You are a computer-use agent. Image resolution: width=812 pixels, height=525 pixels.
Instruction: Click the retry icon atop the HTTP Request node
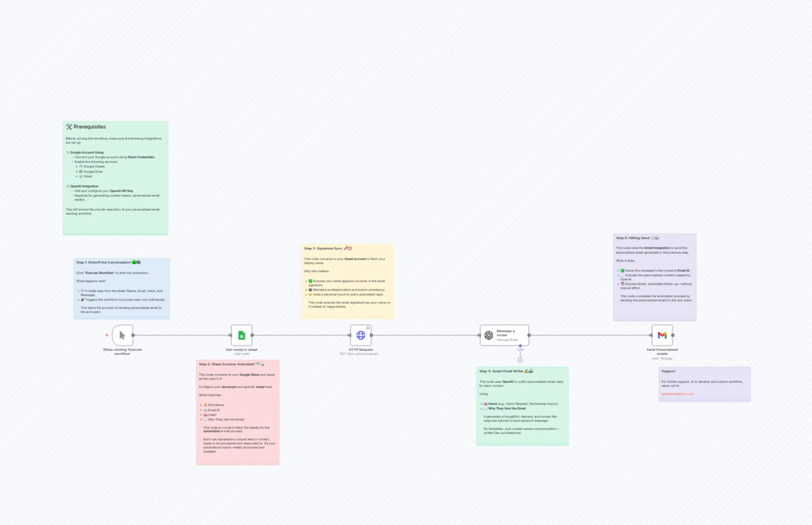(369, 328)
